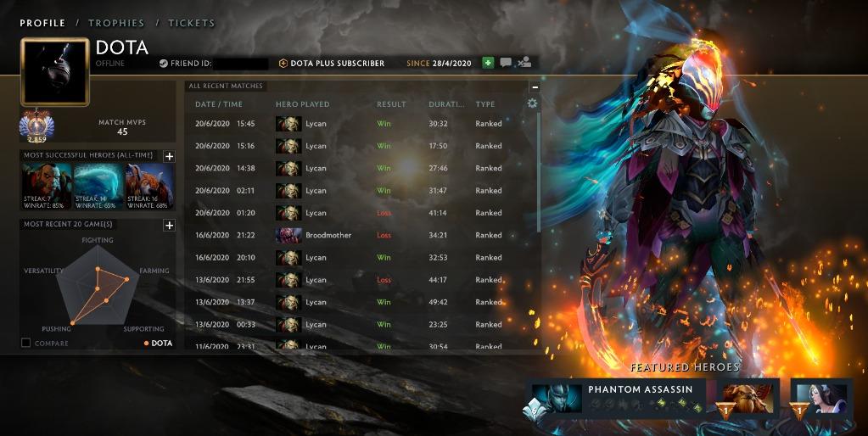Collapse the All Recent Matches panel
Viewport: 868px width, 436px height.
tap(535, 87)
